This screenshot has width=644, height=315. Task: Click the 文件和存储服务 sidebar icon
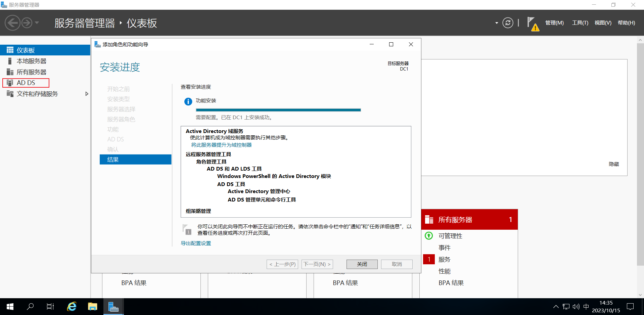tap(10, 94)
